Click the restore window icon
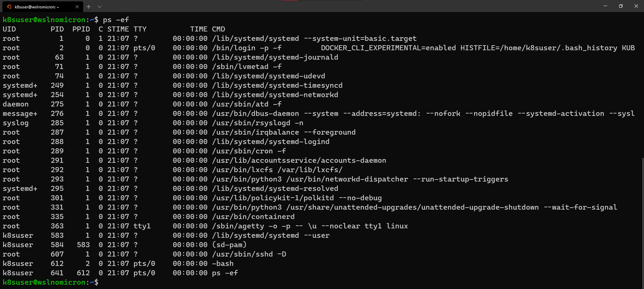This screenshot has width=644, height=289. (x=621, y=6)
